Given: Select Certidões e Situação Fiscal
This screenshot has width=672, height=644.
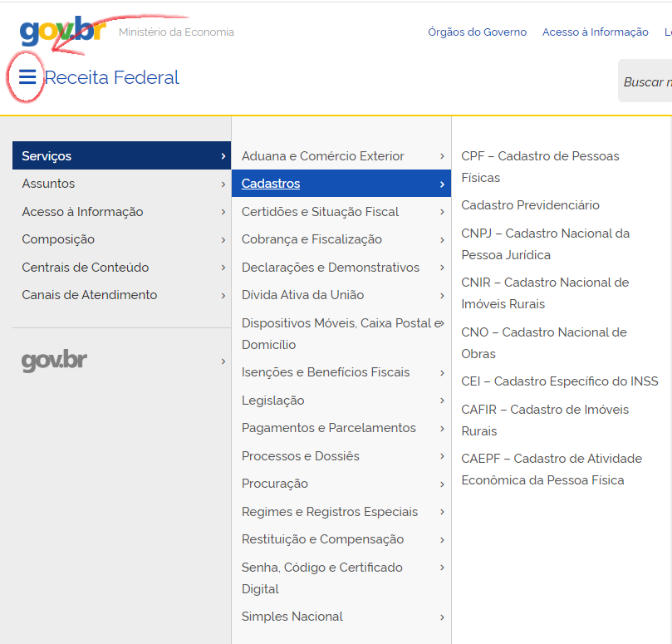Looking at the screenshot, I should tap(320, 212).
